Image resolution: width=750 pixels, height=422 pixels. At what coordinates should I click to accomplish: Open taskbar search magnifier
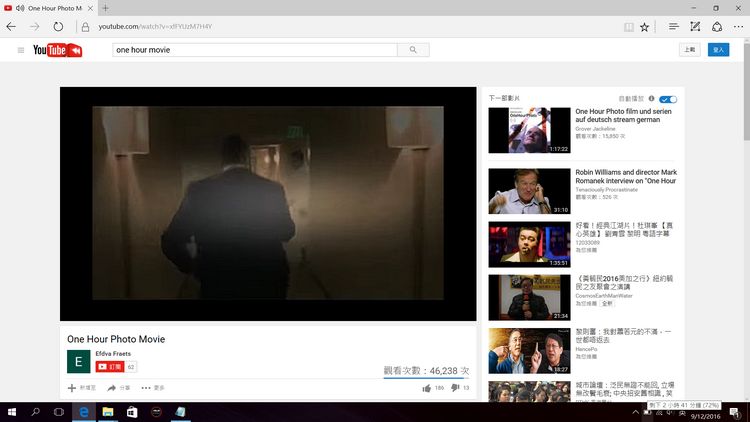pyautogui.click(x=35, y=412)
